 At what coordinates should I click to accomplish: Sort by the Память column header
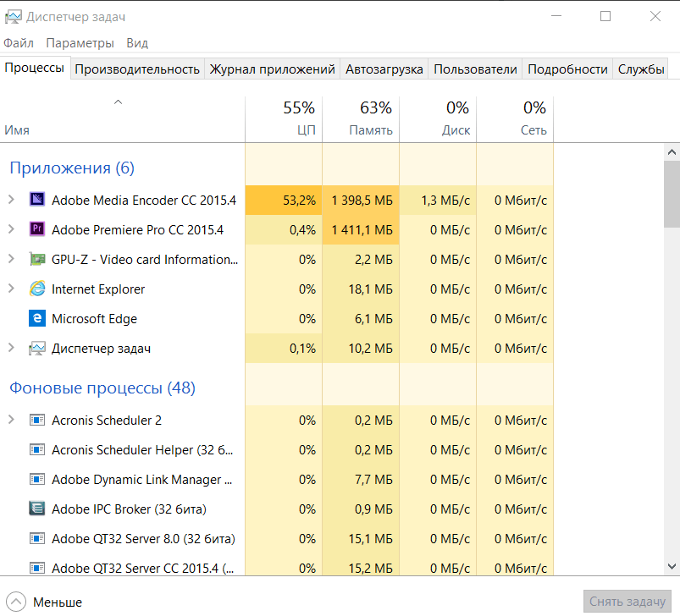[x=361, y=119]
